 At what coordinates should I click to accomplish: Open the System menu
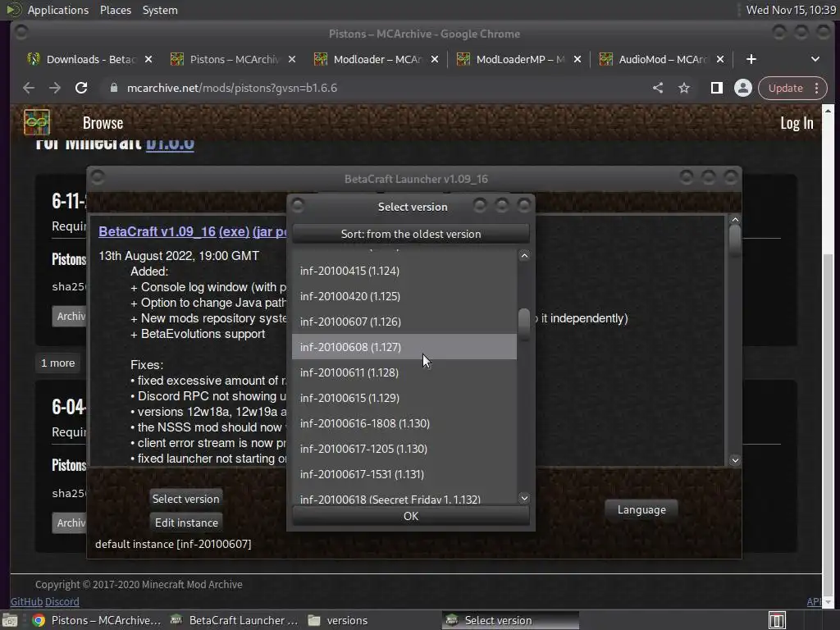(160, 10)
